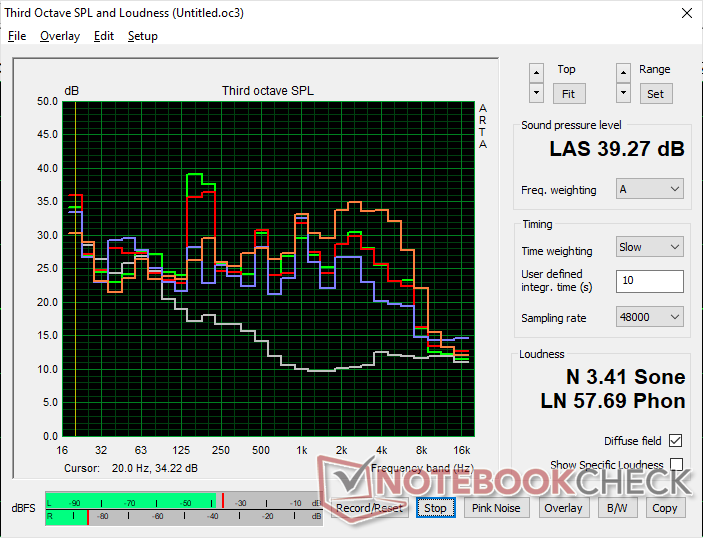
Task: Open the Sampling rate dropdown
Action: 649,317
